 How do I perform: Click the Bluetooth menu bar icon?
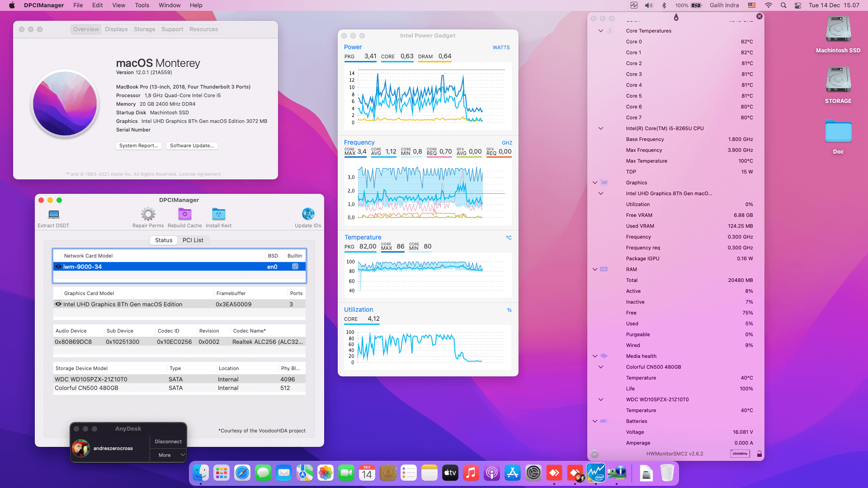pos(664,5)
